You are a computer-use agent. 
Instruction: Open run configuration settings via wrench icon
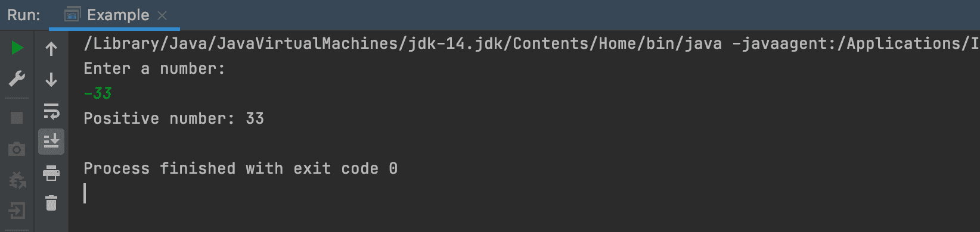[17, 79]
